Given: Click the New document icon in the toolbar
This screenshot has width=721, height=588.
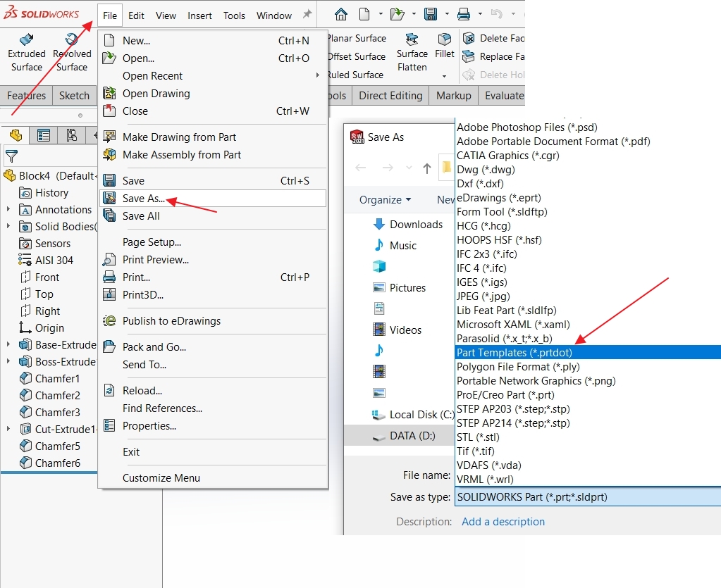Looking at the screenshot, I should [364, 15].
